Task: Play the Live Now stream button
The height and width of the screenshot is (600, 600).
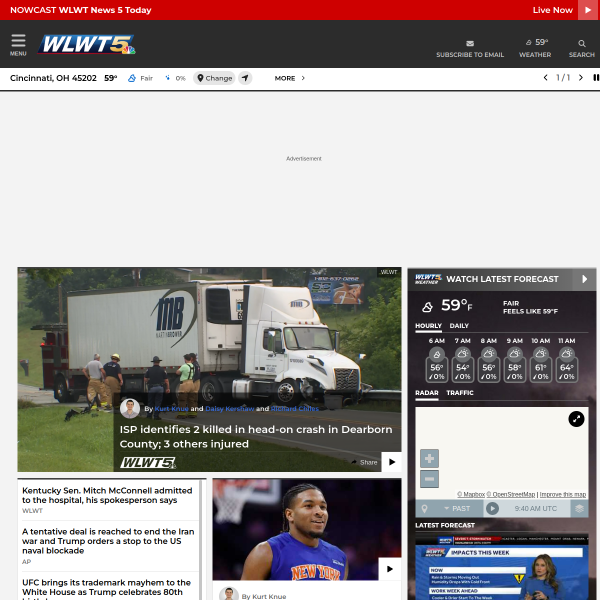Action: click(589, 10)
